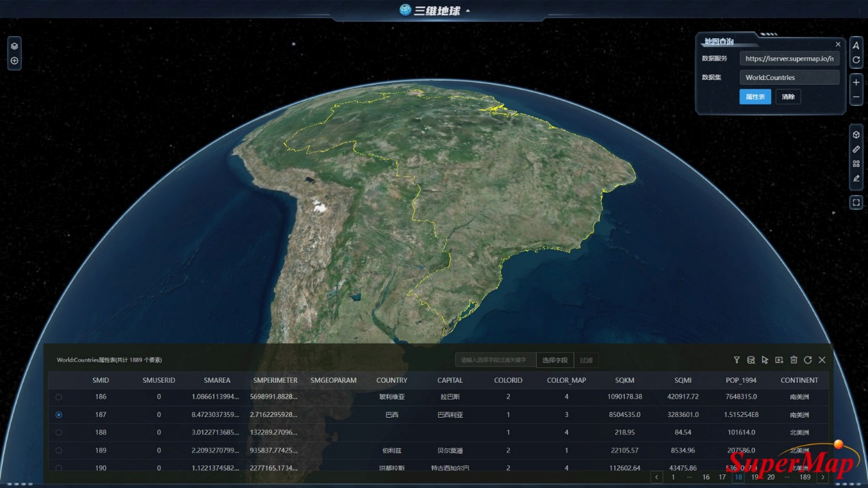868x488 pixels.
Task: Click the COLORID column header
Action: point(508,380)
